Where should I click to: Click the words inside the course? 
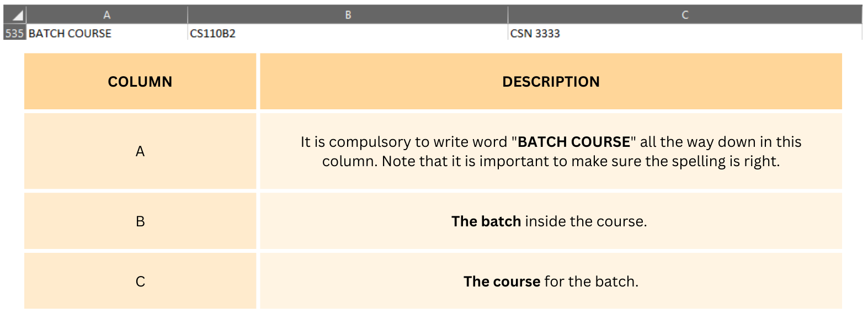[x=585, y=221]
